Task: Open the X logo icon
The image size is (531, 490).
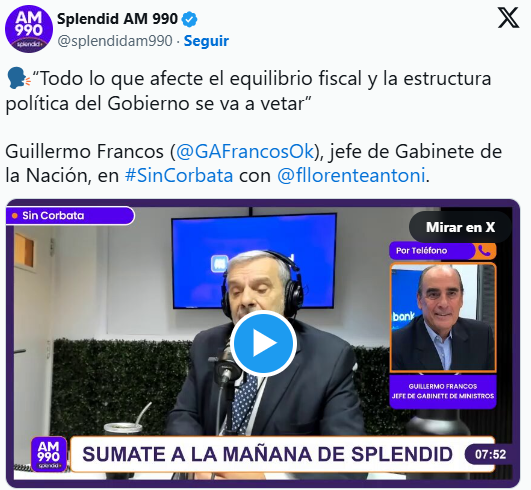Action: pyautogui.click(x=508, y=18)
